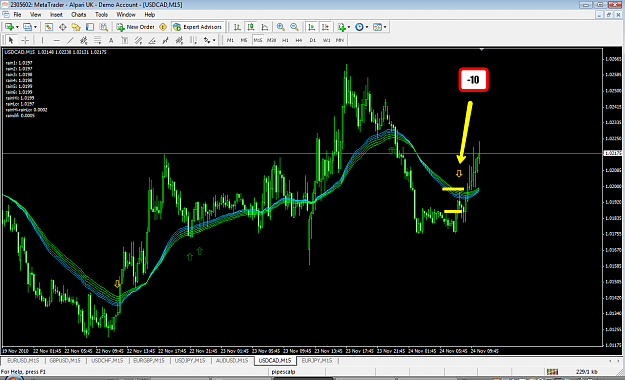Select the Text 'A' tool

[x=111, y=40]
